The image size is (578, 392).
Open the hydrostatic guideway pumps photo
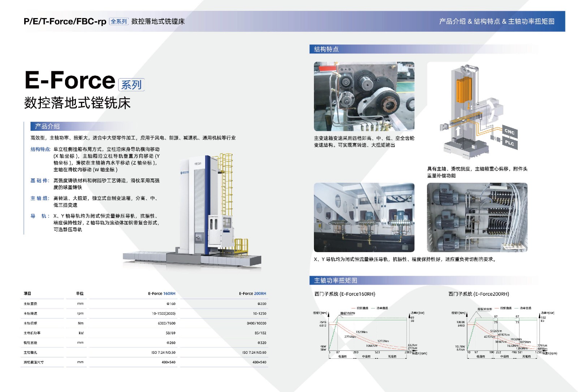pos(364,217)
